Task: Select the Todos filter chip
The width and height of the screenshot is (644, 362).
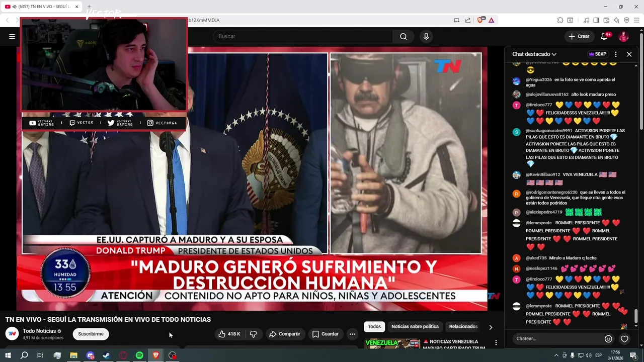Action: click(374, 327)
